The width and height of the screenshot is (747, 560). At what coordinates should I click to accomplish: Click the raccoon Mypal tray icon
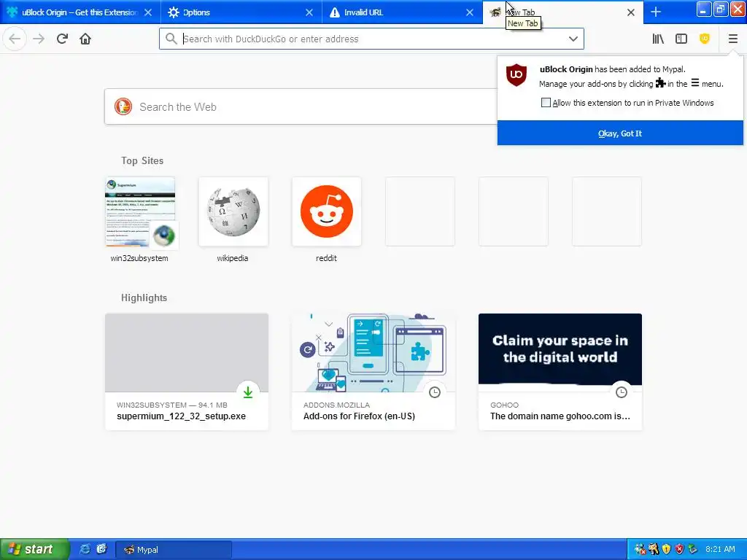click(x=654, y=550)
